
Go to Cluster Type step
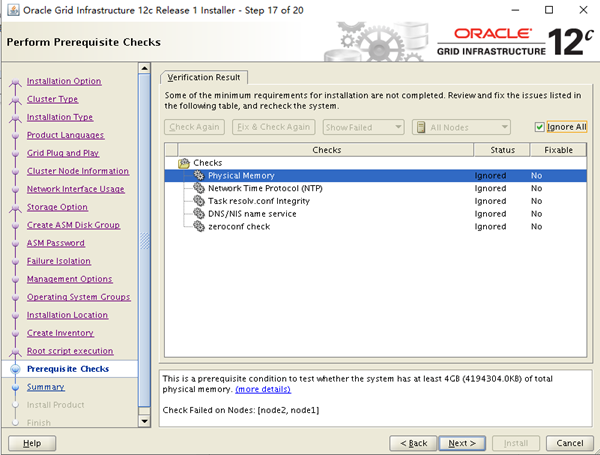(52, 99)
